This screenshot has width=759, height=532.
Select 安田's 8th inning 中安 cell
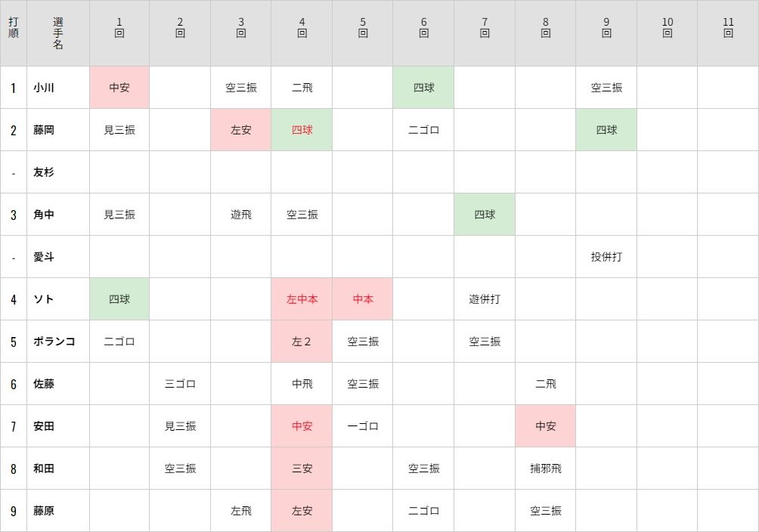coord(546,426)
